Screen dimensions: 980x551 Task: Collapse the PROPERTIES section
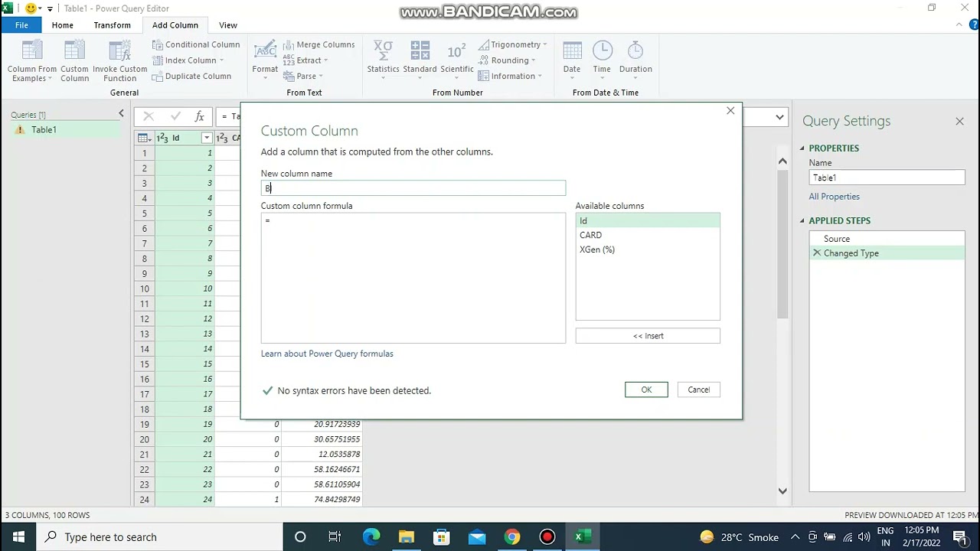click(x=802, y=148)
